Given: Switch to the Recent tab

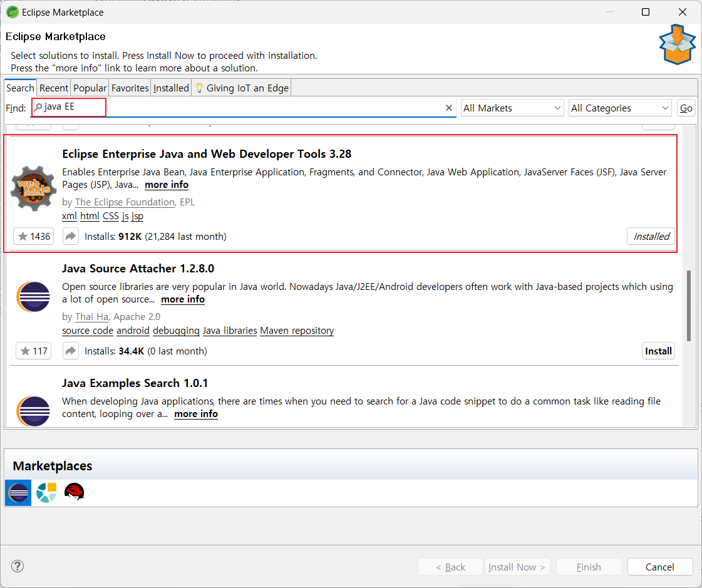Looking at the screenshot, I should (54, 88).
